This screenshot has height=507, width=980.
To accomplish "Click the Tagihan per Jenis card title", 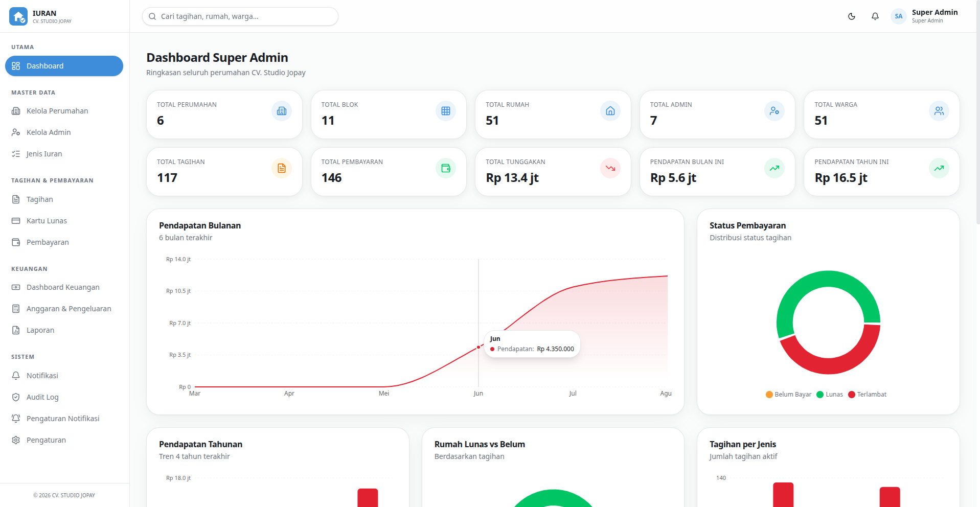I will [743, 444].
